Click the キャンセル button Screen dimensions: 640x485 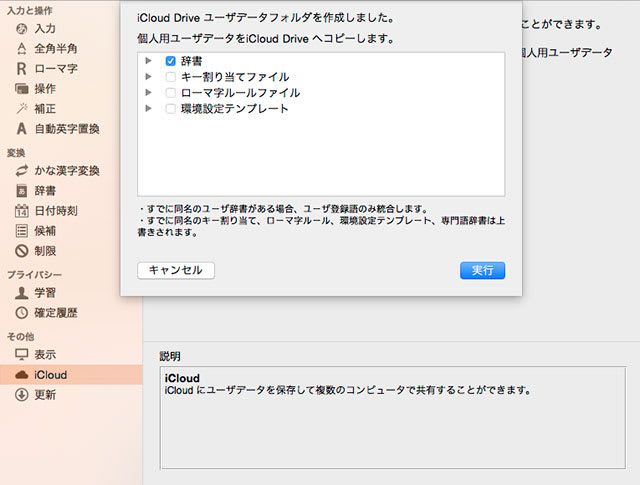coord(176,270)
